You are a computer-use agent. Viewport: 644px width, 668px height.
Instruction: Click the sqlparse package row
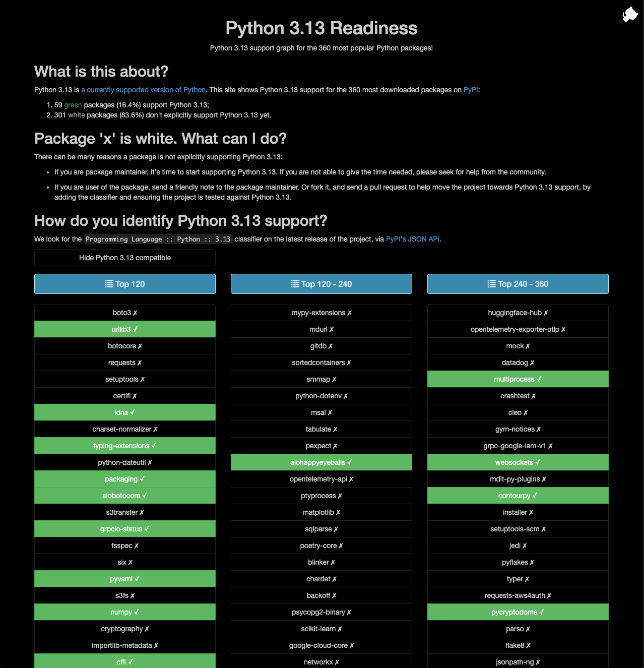coord(321,529)
